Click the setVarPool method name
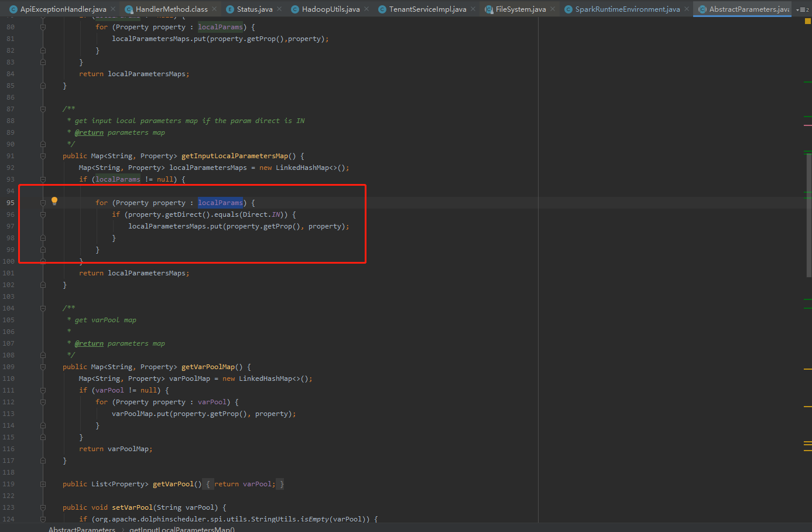Screen dimensions: 812x532 [132, 507]
